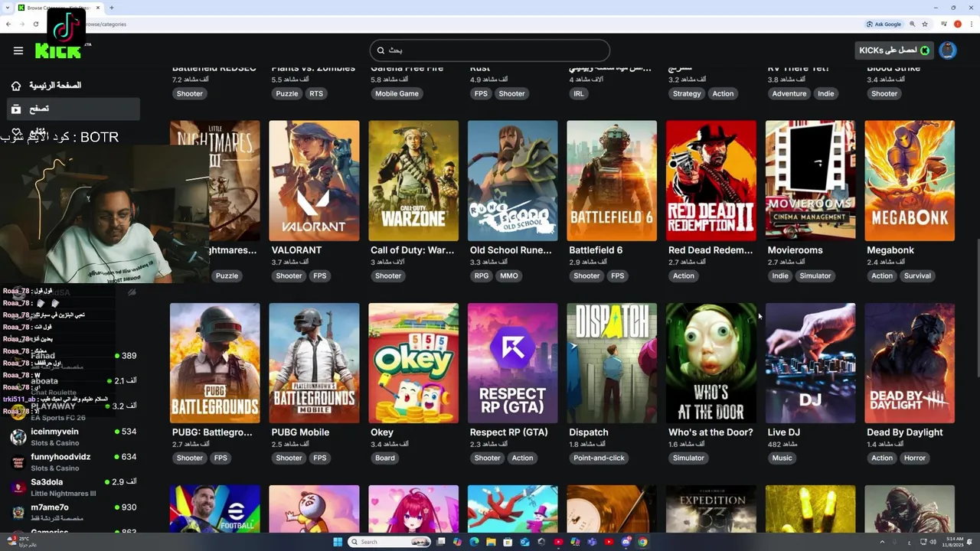Open the hamburger sidebar menu

coord(18,51)
